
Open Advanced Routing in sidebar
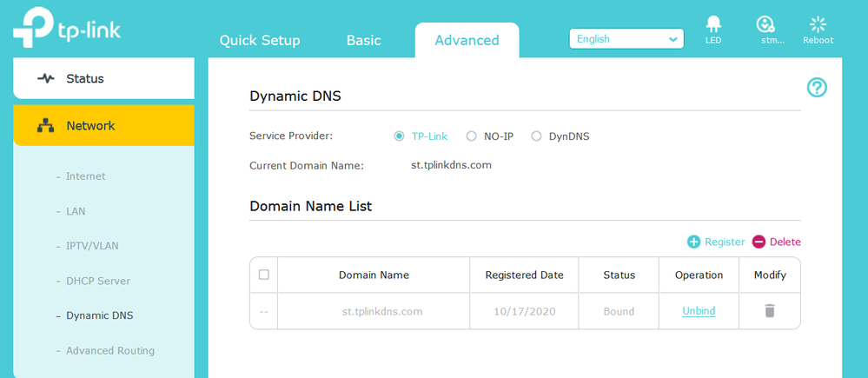(110, 350)
